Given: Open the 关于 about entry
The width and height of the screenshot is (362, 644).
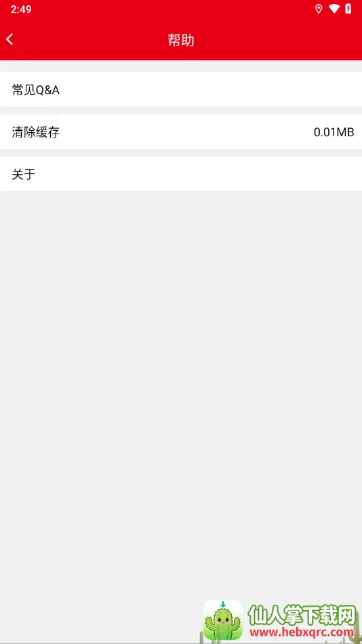Looking at the screenshot, I should 181,174.
